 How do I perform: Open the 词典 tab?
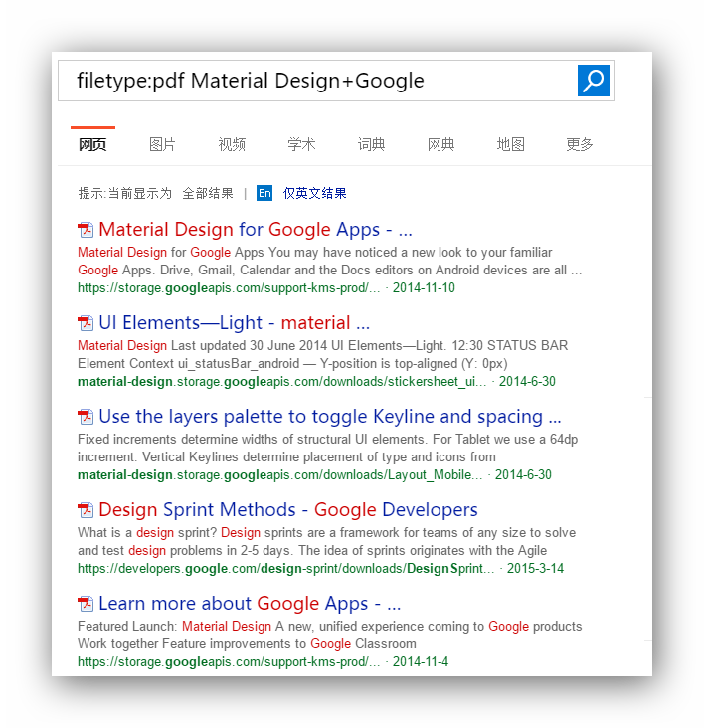click(x=371, y=144)
